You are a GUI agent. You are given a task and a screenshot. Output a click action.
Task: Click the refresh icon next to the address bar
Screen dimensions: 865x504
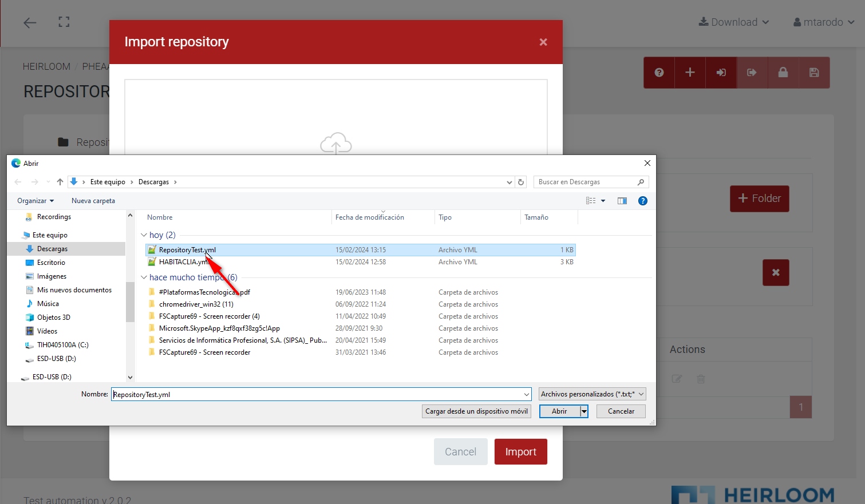click(x=521, y=181)
